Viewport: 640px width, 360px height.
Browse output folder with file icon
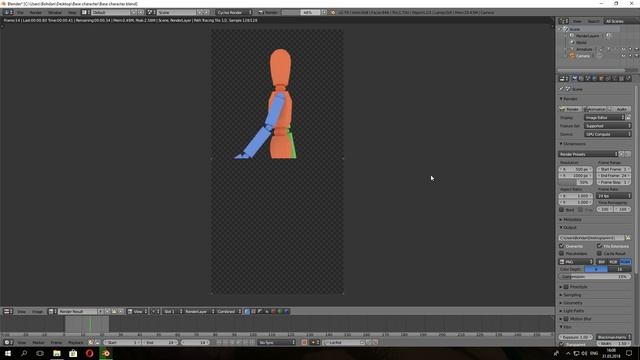click(x=628, y=238)
